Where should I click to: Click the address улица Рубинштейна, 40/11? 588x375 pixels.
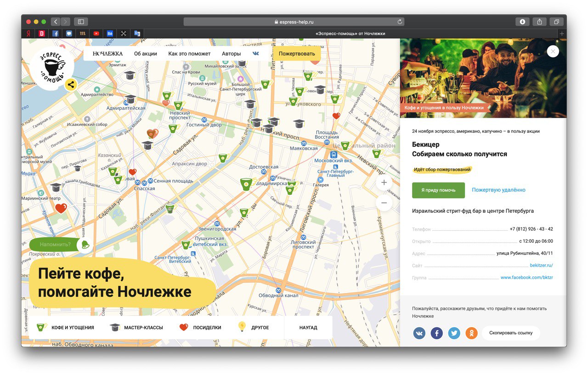click(x=525, y=253)
